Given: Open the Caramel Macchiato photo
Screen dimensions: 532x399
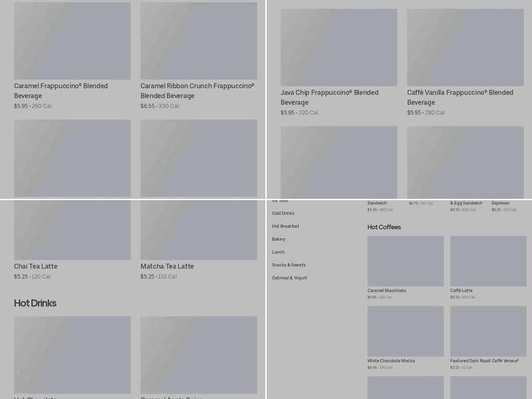Looking at the screenshot, I should click(406, 261).
